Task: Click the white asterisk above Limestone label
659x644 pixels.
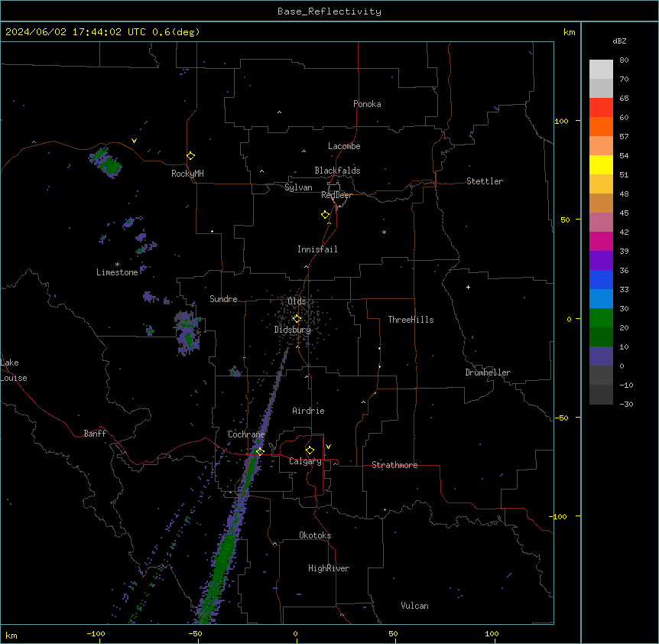Action: tap(117, 265)
